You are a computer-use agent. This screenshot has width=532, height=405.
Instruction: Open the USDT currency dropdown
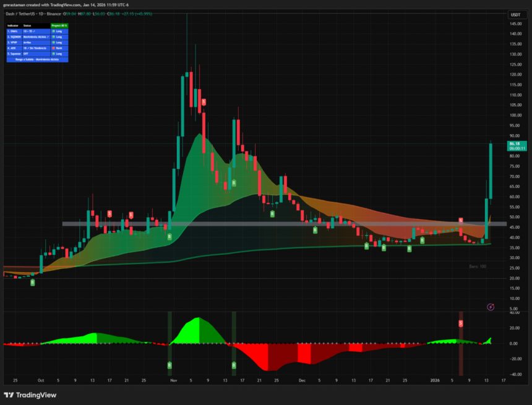click(x=515, y=15)
